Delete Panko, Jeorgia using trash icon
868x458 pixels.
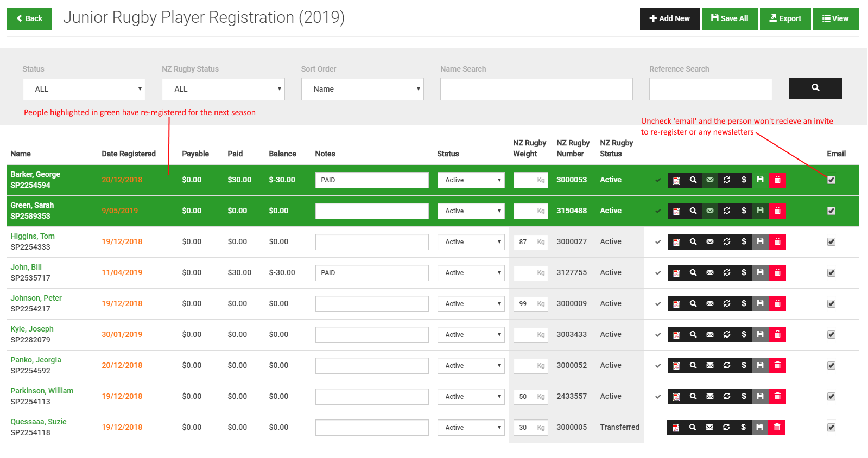pyautogui.click(x=777, y=366)
